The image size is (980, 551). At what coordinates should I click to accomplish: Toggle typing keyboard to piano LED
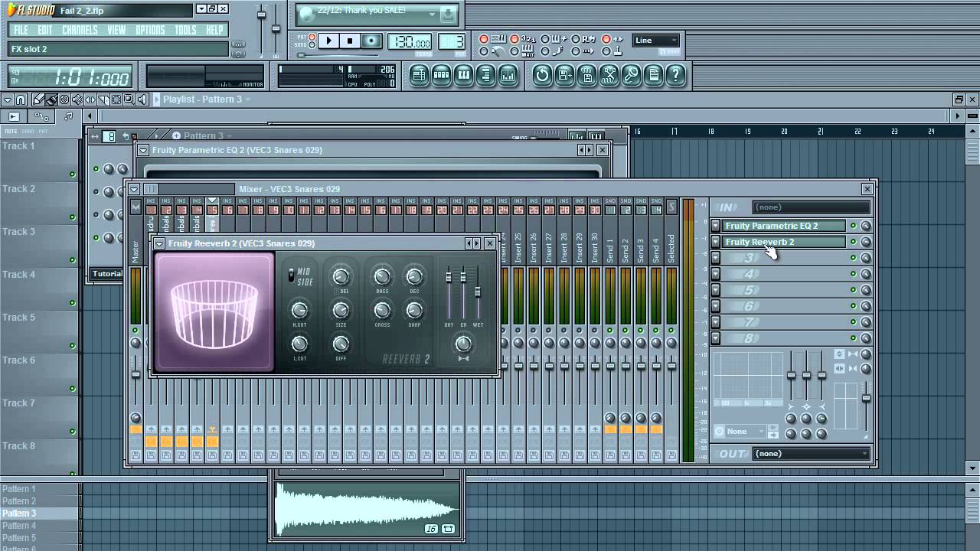[x=484, y=38]
